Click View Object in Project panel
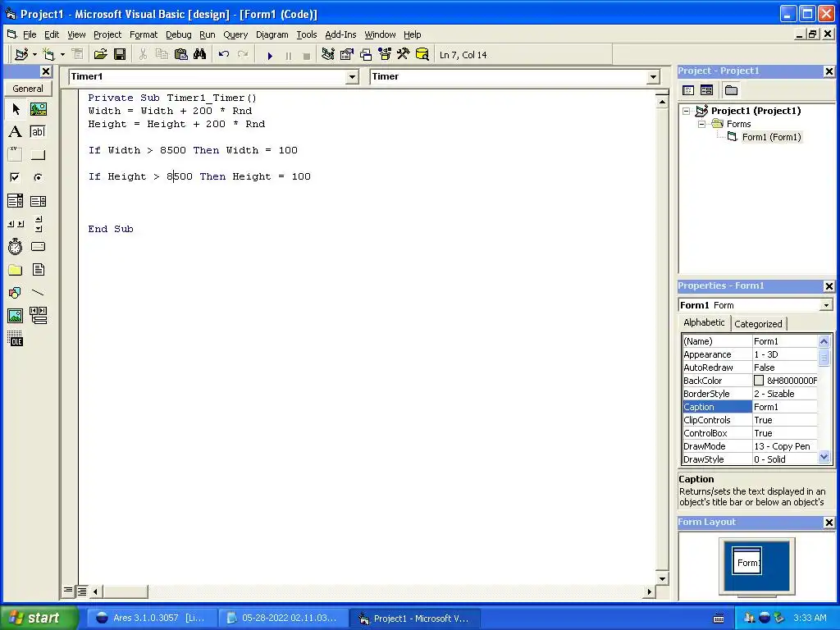Screen dimensions: 840x630 (x=706, y=90)
